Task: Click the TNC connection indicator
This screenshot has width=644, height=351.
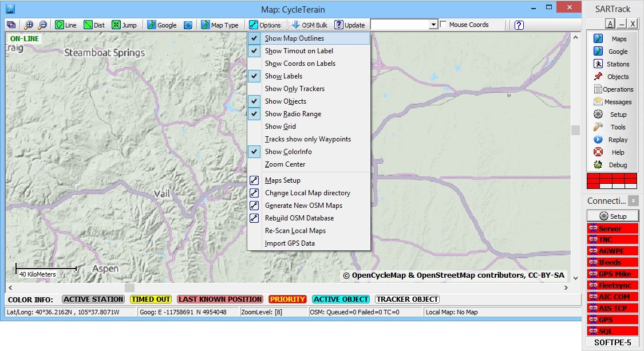Action: click(613, 239)
